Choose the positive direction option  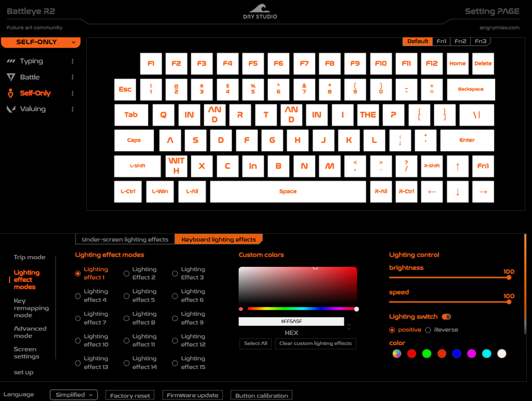click(392, 330)
